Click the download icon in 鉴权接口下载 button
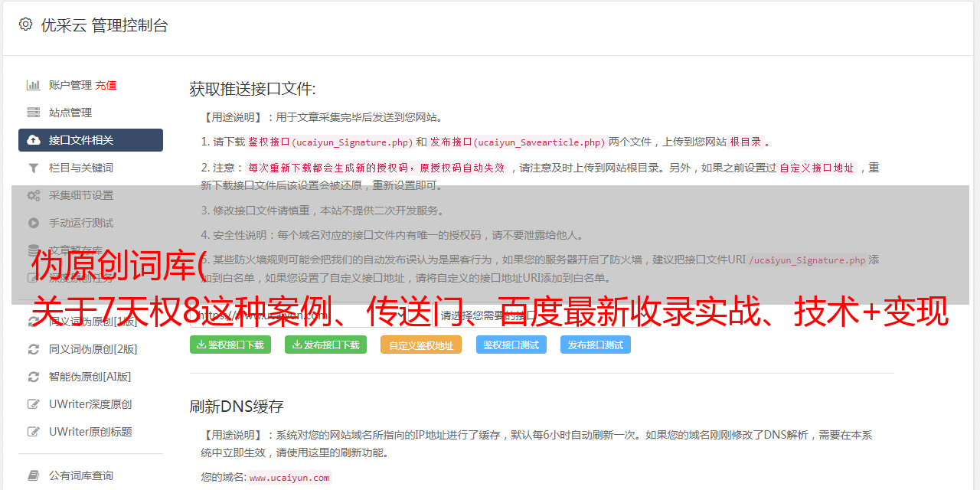Image resolution: width=980 pixels, height=490 pixels. [x=201, y=345]
